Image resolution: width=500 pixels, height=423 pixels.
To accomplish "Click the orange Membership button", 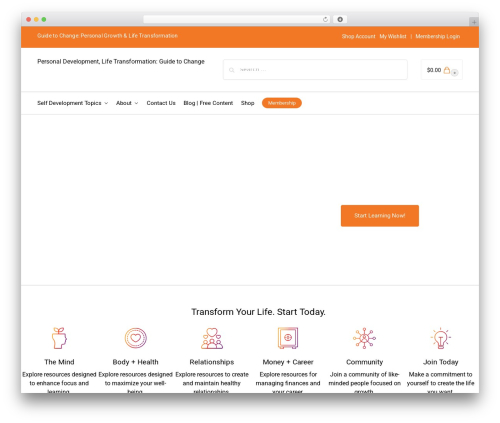I will pyautogui.click(x=282, y=103).
